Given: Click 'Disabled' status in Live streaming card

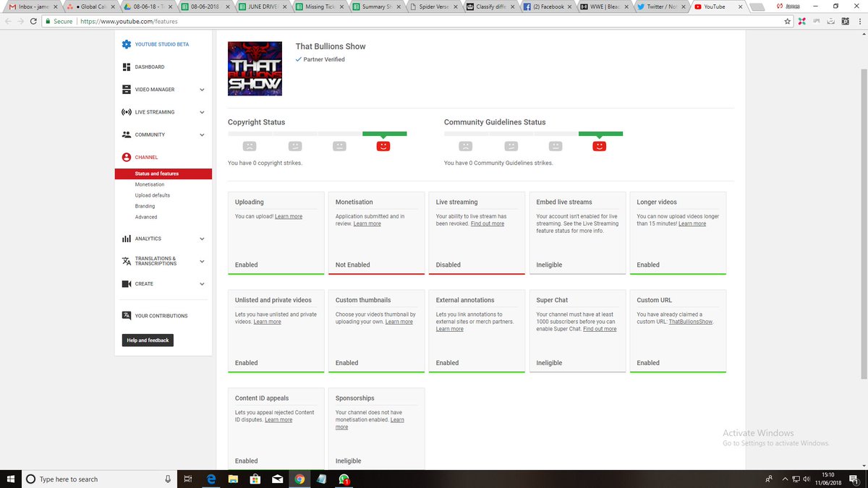Looking at the screenshot, I should pyautogui.click(x=448, y=265).
